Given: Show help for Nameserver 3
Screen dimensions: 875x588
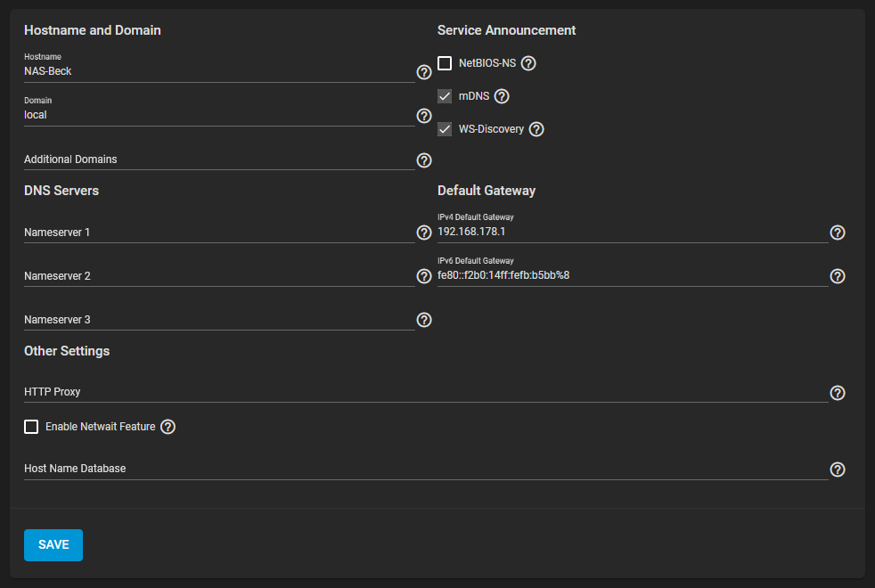Looking at the screenshot, I should click(424, 320).
